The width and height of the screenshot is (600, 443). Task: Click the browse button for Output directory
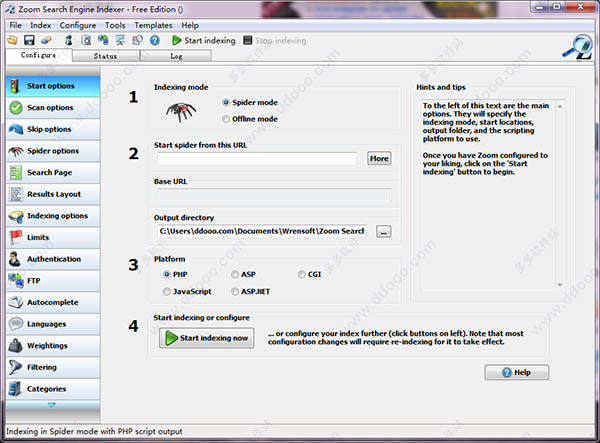coord(383,231)
